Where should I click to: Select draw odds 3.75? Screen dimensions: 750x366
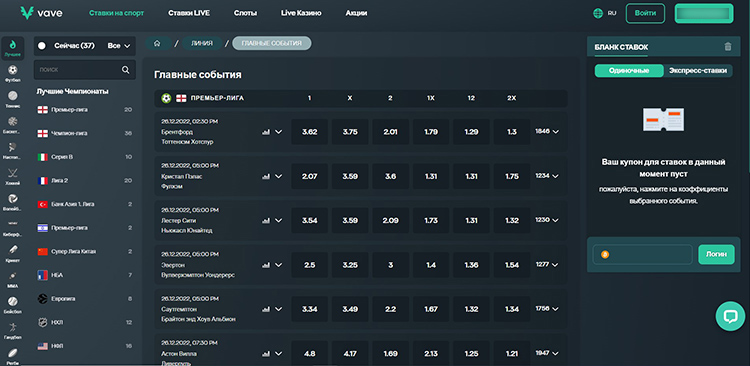[350, 132]
